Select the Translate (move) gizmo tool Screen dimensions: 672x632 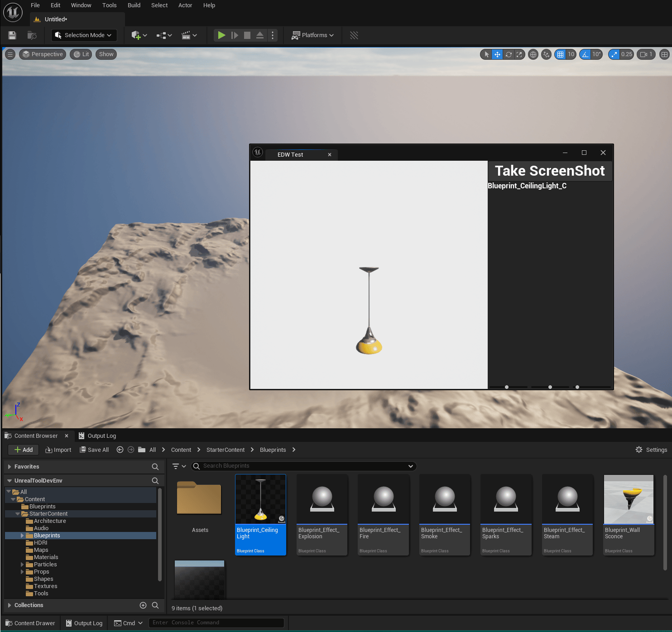(x=497, y=54)
